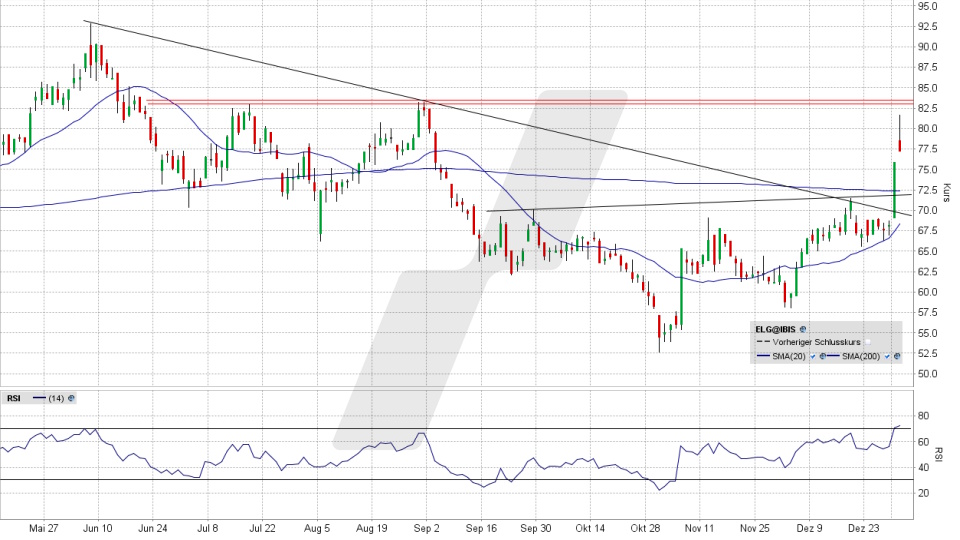960x540 pixels.
Task: Click the Mai 27 date label
Action: click(43, 528)
